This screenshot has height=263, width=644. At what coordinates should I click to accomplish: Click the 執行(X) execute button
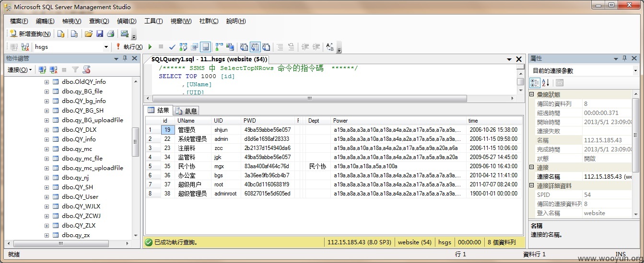[129, 47]
